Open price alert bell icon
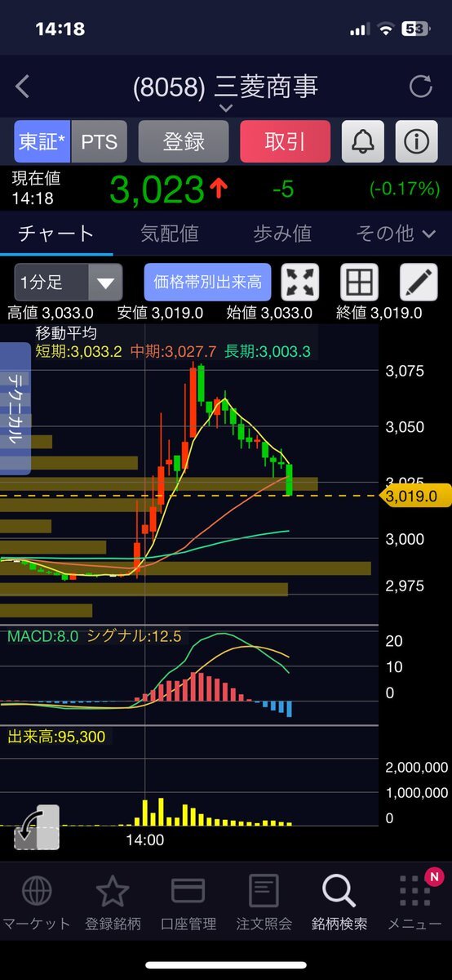This screenshot has width=452, height=980. click(x=363, y=141)
